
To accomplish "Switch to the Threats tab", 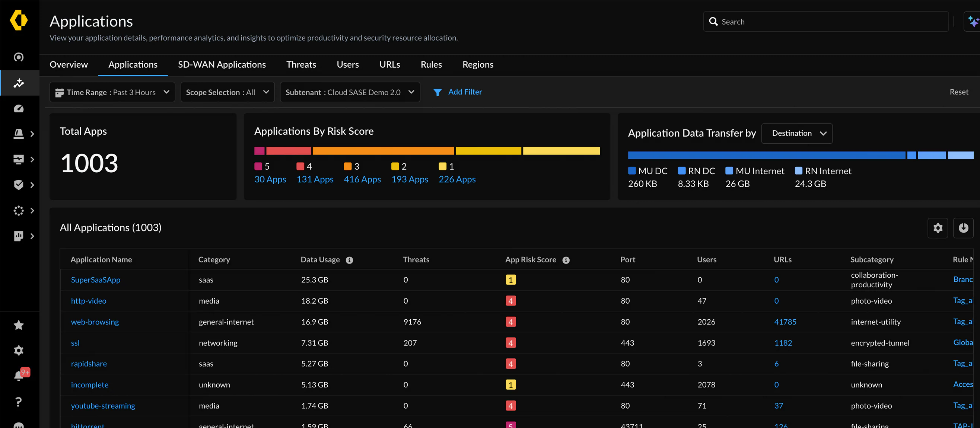I will [x=301, y=65].
